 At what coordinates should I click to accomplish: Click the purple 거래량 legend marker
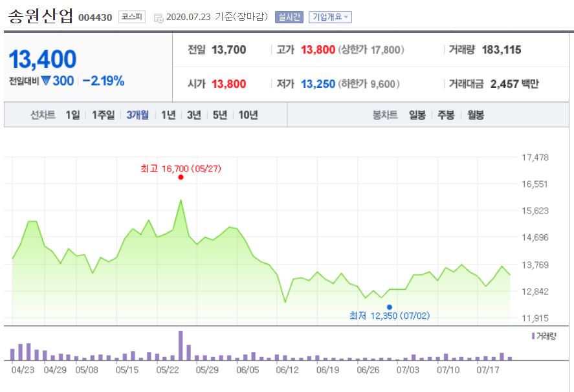[x=533, y=336]
